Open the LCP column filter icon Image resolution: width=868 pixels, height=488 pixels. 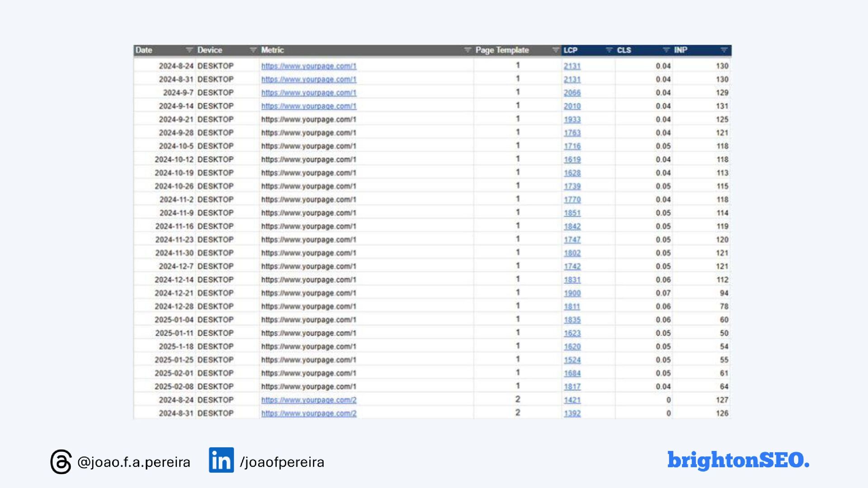coord(609,50)
